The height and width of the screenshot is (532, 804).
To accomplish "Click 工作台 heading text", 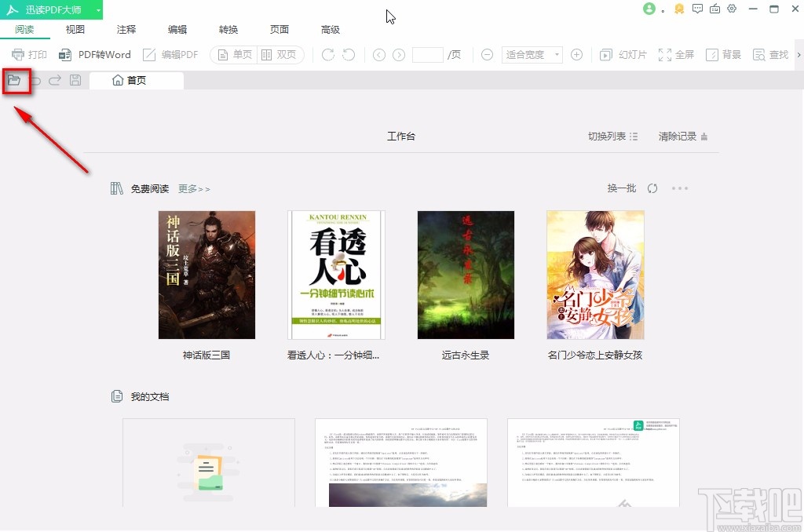I will 401,137.
